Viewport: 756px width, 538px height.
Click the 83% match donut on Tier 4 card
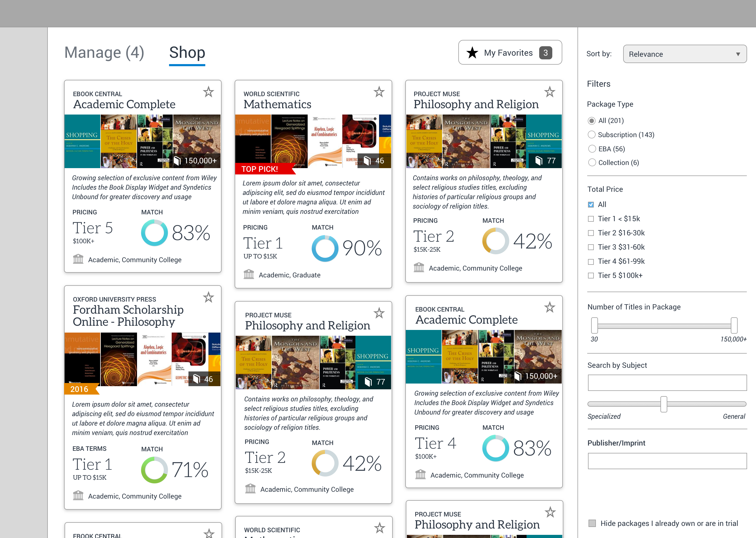click(x=496, y=448)
